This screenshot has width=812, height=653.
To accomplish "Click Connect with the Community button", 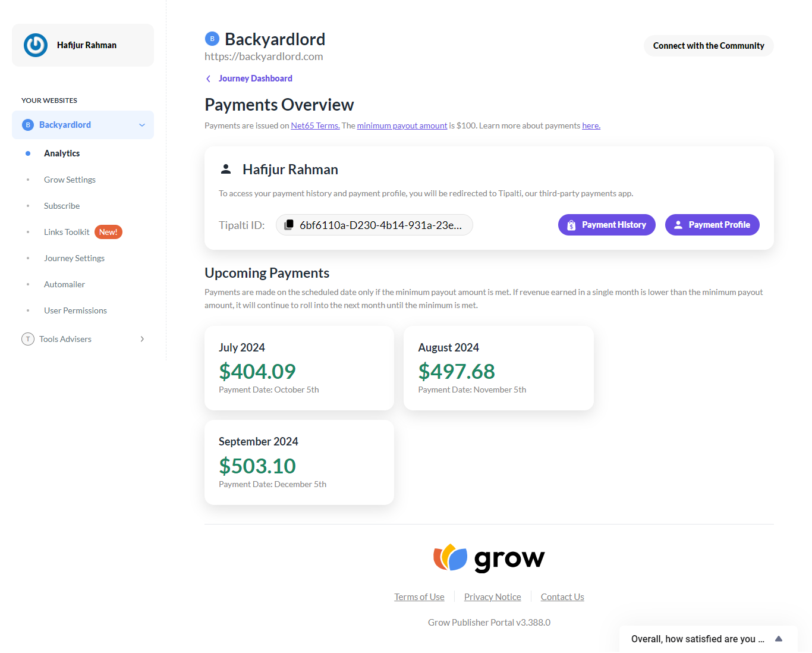I will pyautogui.click(x=709, y=46).
